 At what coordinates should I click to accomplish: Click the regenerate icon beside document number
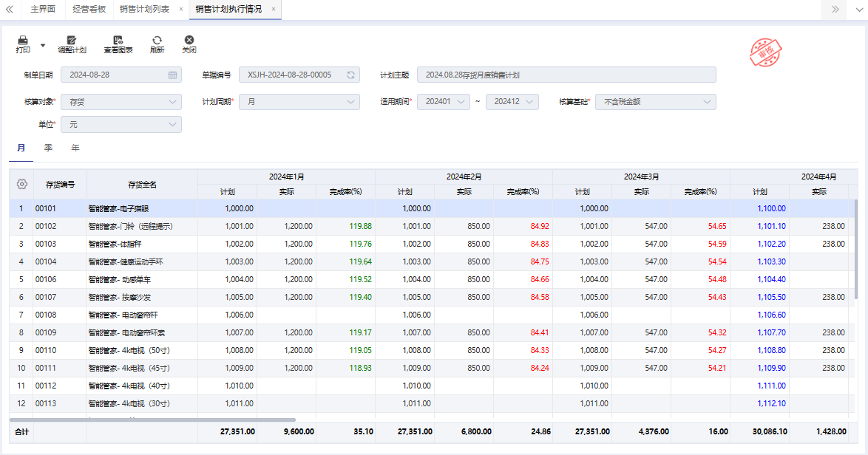[351, 75]
